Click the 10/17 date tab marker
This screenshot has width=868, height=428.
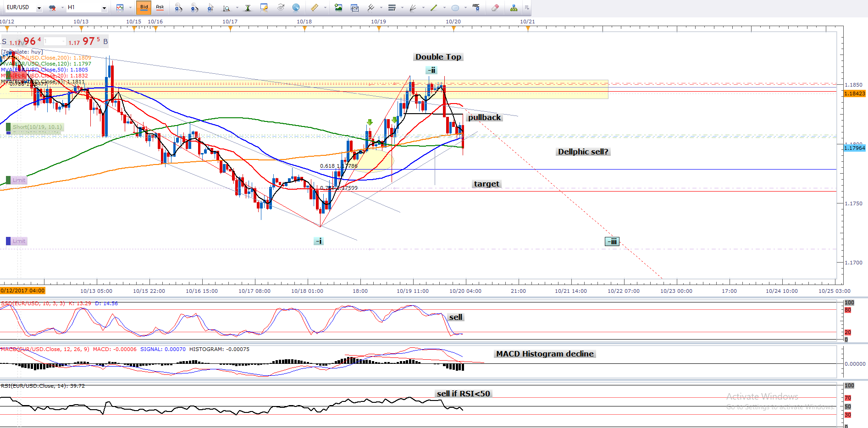pyautogui.click(x=230, y=28)
